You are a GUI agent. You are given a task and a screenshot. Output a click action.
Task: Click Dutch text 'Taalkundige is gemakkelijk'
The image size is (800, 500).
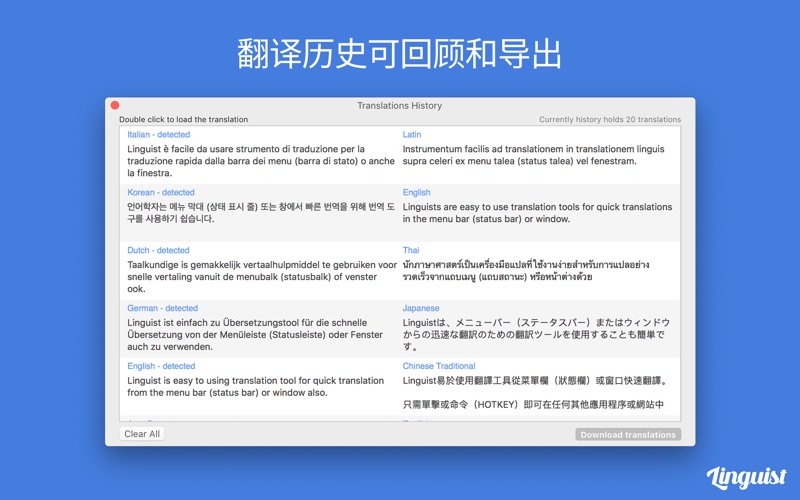262,277
